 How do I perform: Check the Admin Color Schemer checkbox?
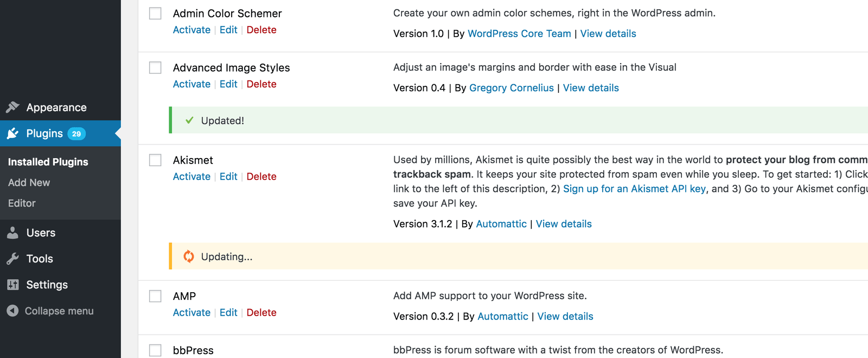pos(155,13)
